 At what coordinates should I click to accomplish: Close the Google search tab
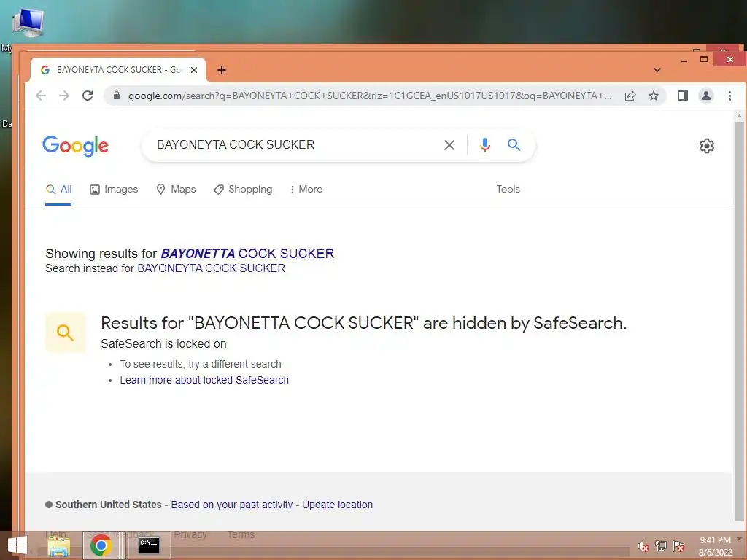[x=194, y=70]
